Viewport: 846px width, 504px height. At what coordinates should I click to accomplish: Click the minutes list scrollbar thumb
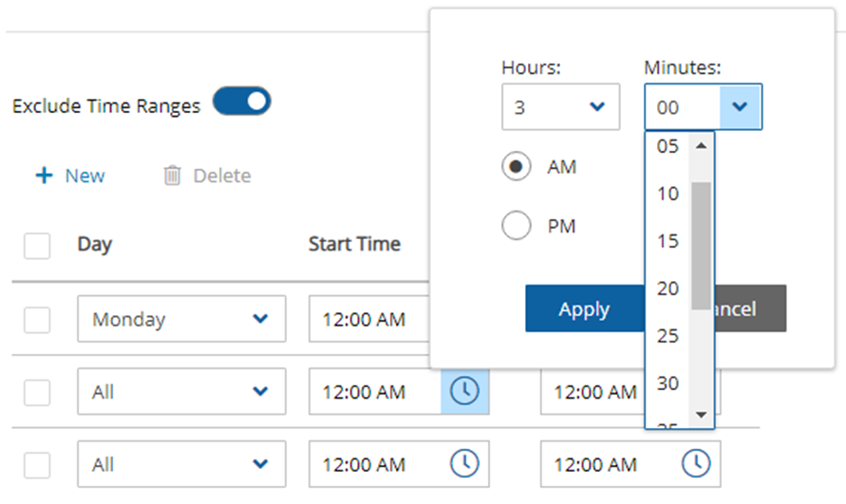(701, 245)
